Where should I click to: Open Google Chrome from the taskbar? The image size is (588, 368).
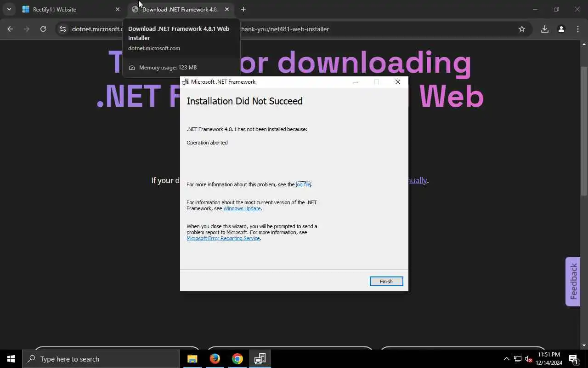(237, 359)
